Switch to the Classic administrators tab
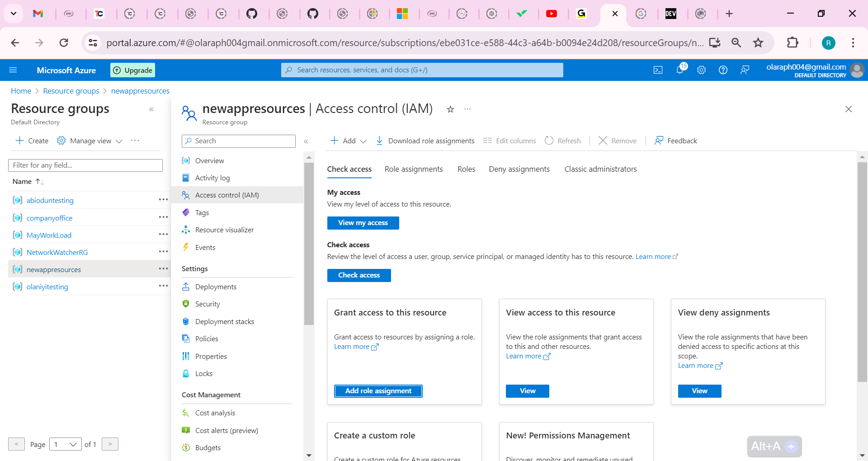 pyautogui.click(x=600, y=169)
